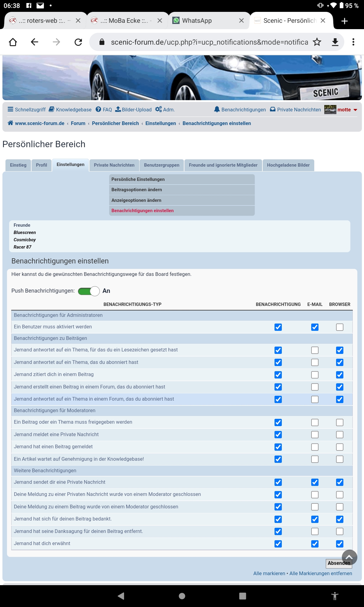This screenshot has width=364, height=607.
Task: Close the WhatsApp tab
Action: (x=241, y=21)
